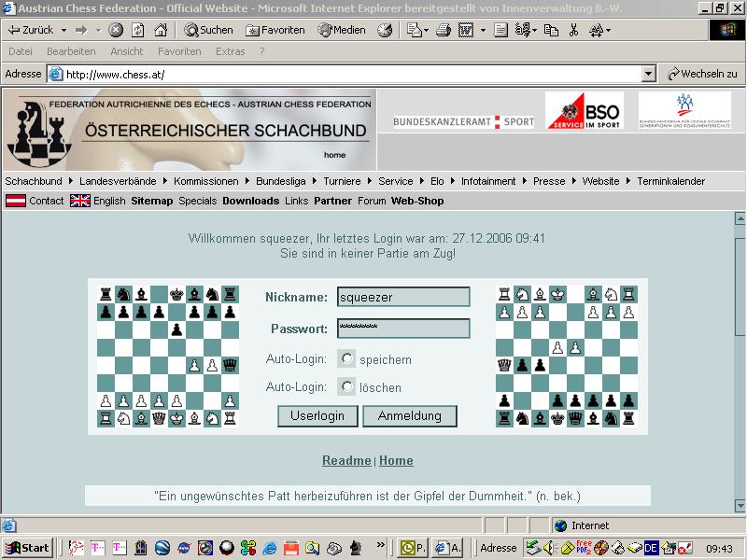The width and height of the screenshot is (747, 560).
Task: Click the page scrollbar down arrow
Action: (x=740, y=505)
